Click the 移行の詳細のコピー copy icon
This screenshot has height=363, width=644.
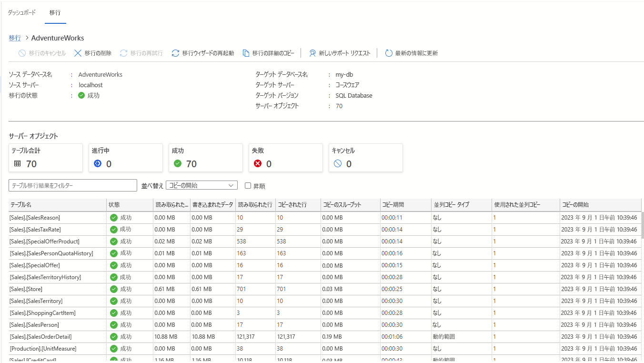(246, 53)
